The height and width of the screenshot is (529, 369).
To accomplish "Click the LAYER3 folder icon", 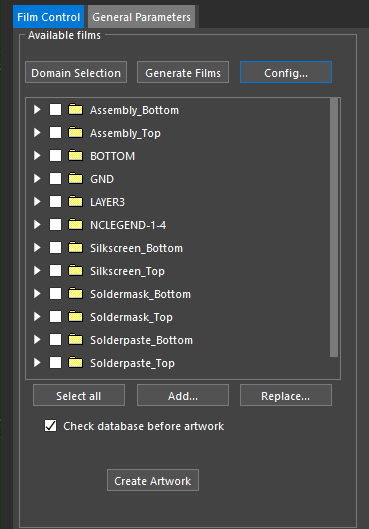I will (x=76, y=201).
